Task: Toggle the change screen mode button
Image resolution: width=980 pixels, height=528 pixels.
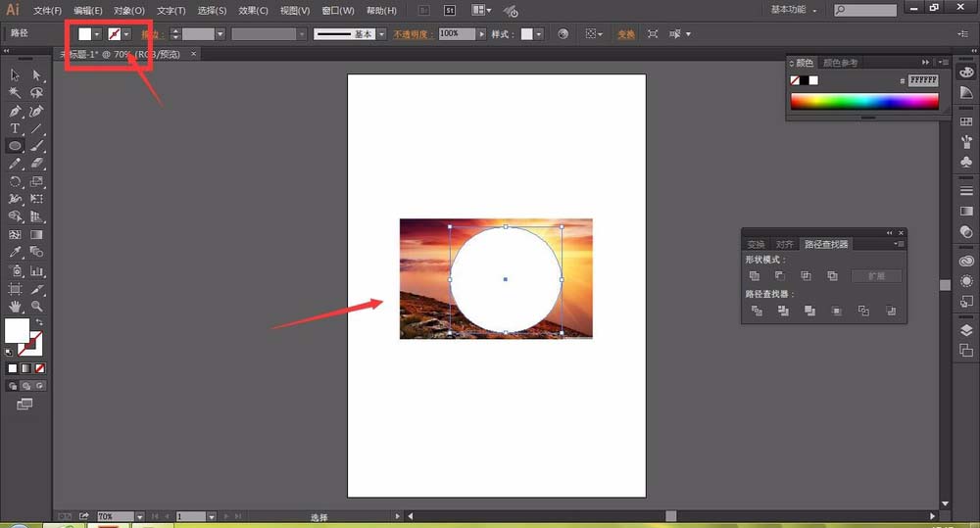Action: [24, 403]
